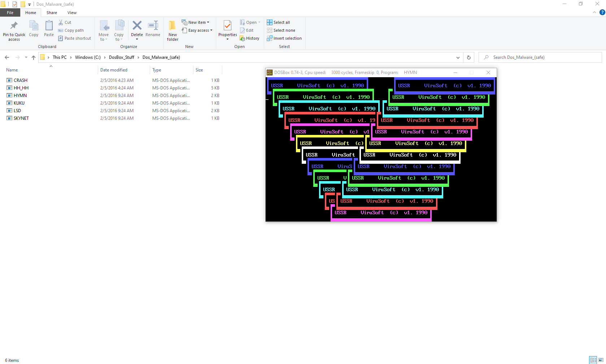Click the Paste clipboard icon
The image size is (606, 364).
click(x=49, y=26)
